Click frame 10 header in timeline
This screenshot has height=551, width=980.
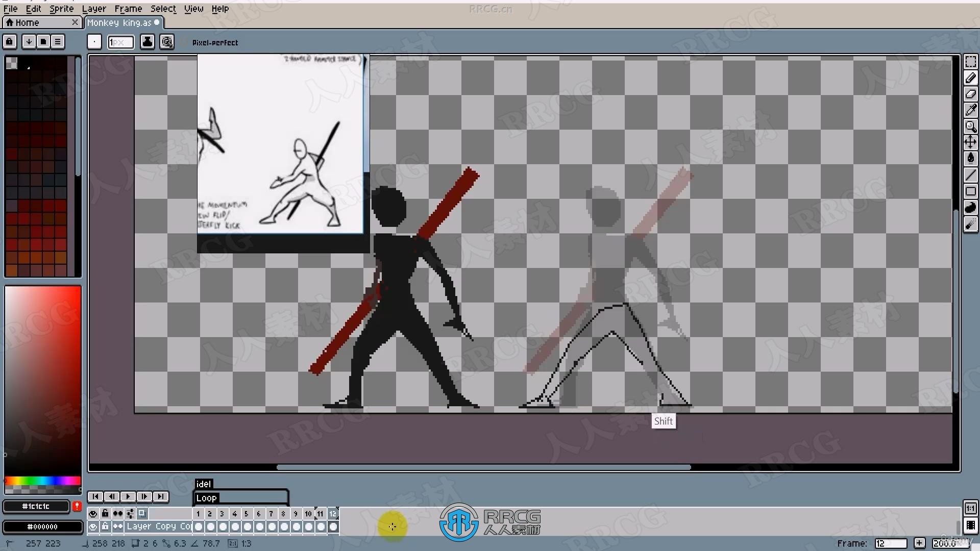308,514
